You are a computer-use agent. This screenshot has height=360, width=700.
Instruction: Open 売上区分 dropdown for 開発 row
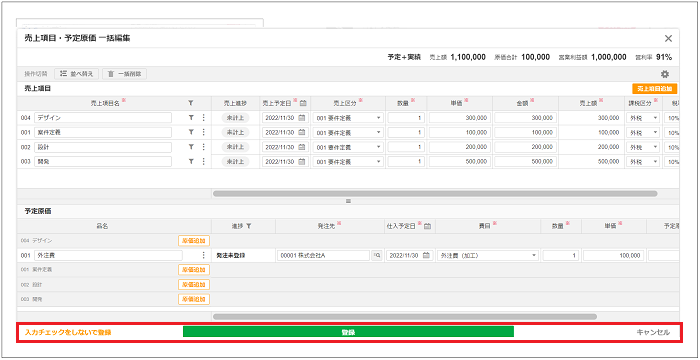tap(348, 161)
